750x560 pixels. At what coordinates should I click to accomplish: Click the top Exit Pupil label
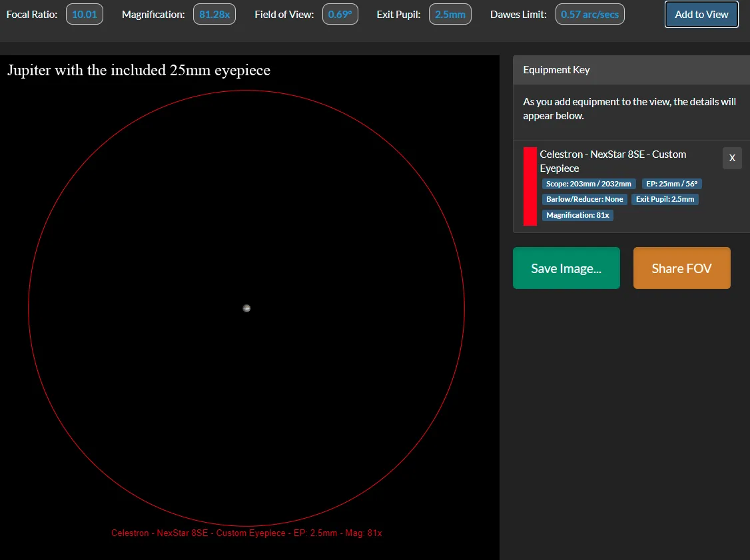[x=398, y=15]
